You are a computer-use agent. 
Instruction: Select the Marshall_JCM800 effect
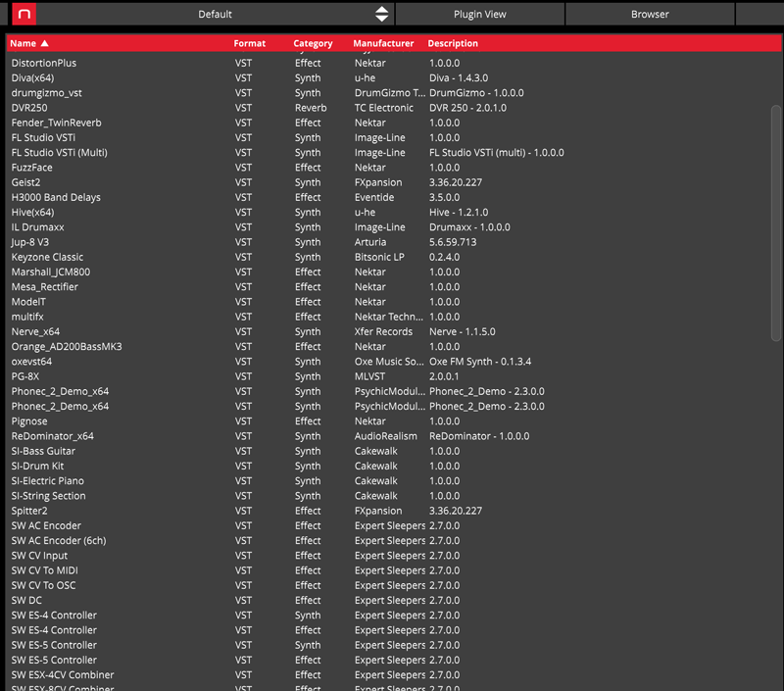point(394,272)
